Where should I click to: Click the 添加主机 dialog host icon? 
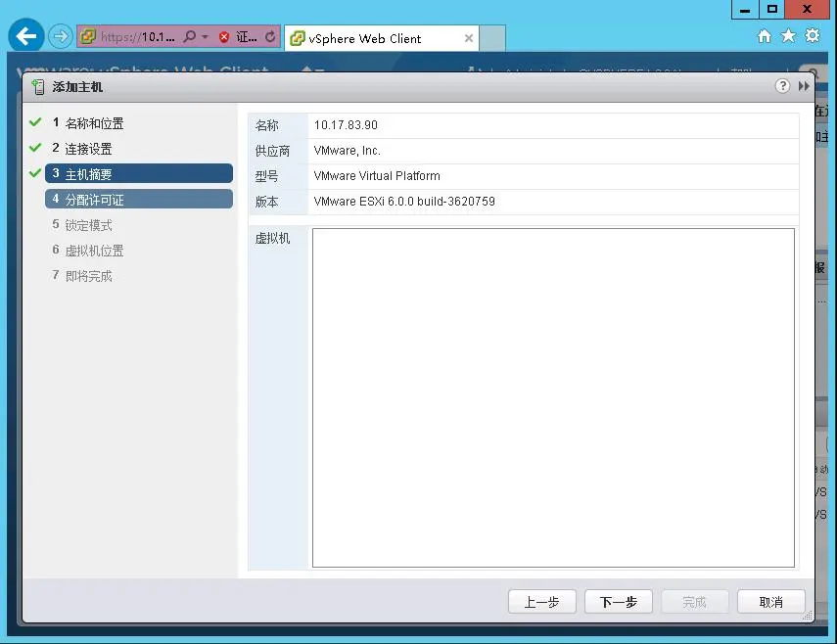pyautogui.click(x=38, y=86)
